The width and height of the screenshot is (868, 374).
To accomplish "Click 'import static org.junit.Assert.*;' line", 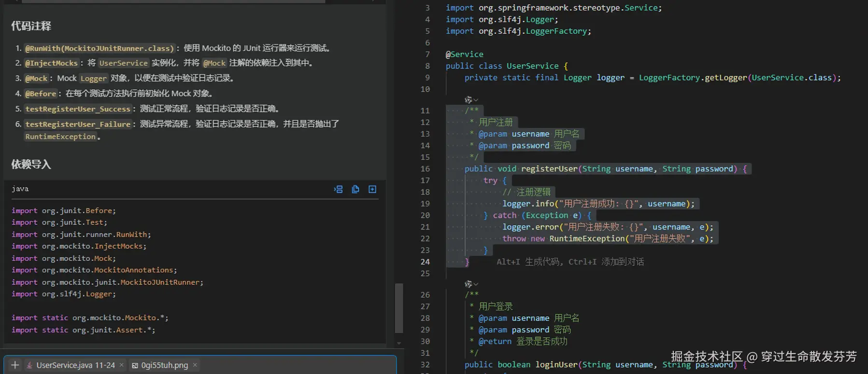I will pyautogui.click(x=84, y=330).
